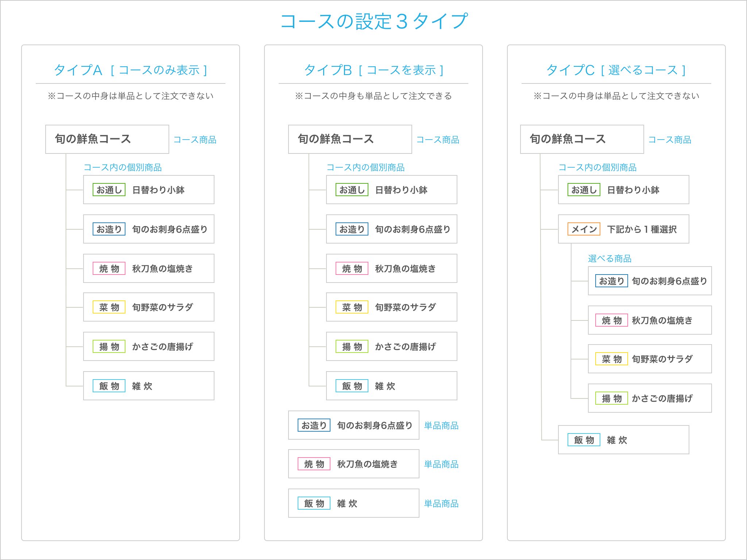Select 日替わり小鉢 item in Type B
Screen dimensions: 747x560
(392, 190)
